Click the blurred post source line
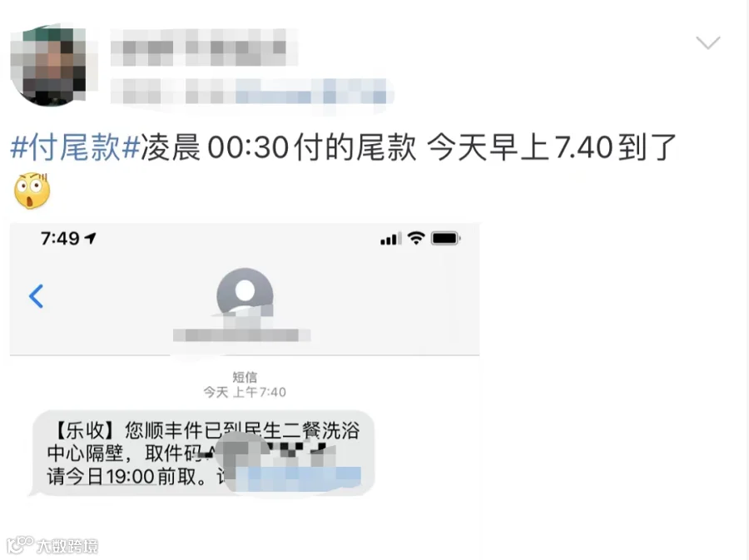The image size is (749, 560). click(251, 92)
